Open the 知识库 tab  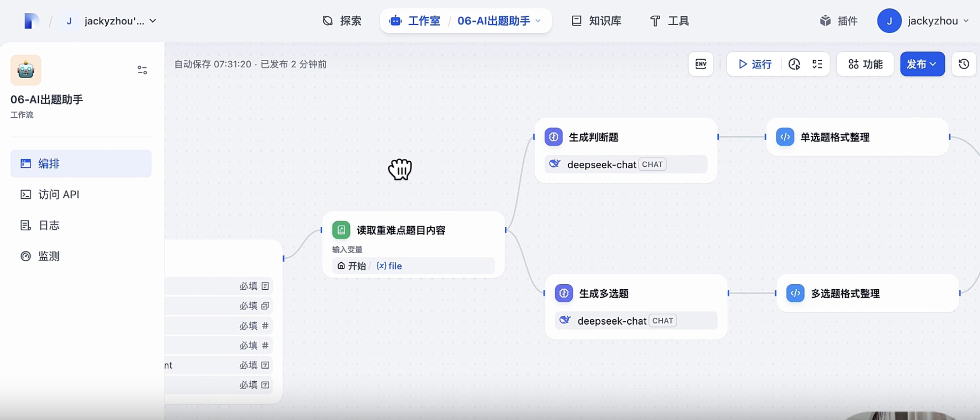point(596,21)
